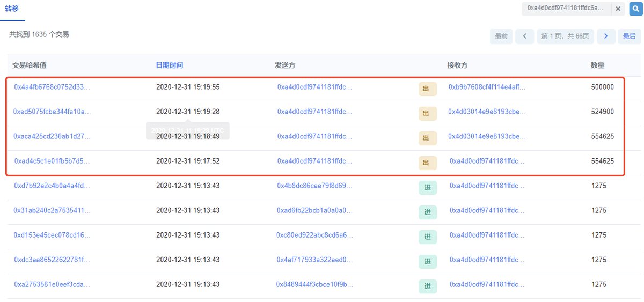Click timestamp 2020-12-31 19:19:55
The height and width of the screenshot is (302, 644).
[x=188, y=87]
